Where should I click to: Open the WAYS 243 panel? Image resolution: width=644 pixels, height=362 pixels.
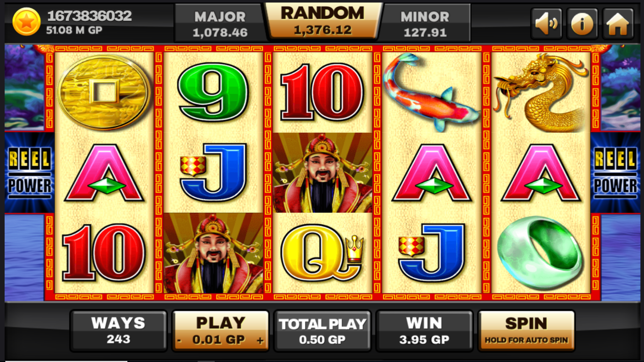[119, 330]
